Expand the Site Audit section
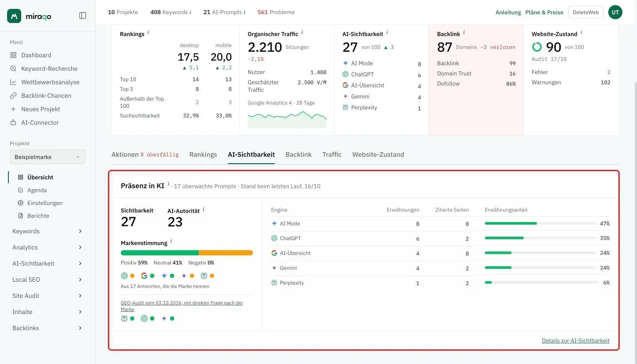The height and width of the screenshot is (364, 637). coord(47,296)
